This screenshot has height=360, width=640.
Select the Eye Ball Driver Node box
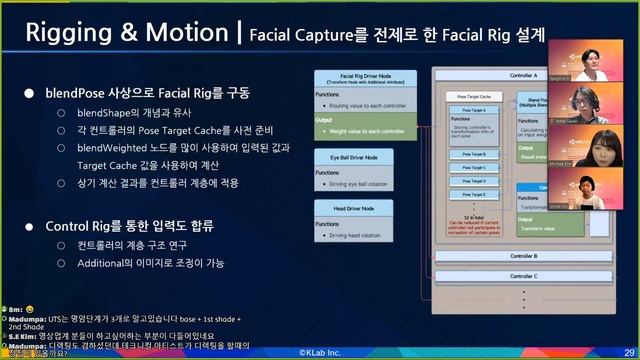coord(354,170)
